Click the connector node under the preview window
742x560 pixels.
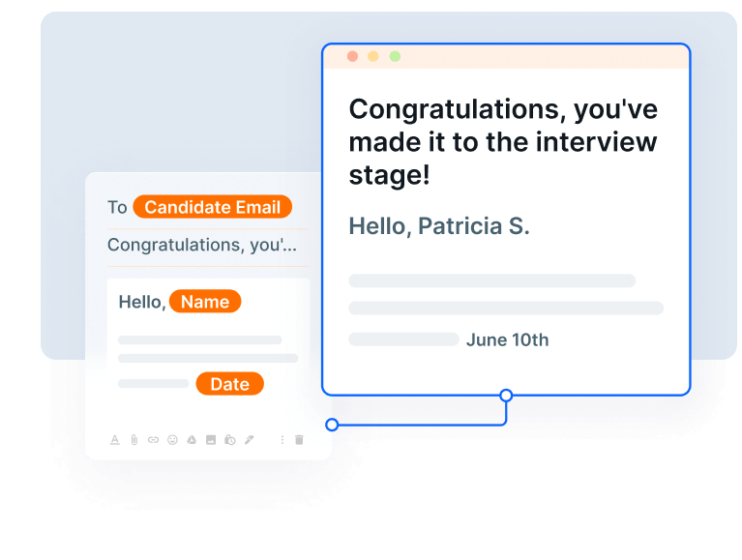point(506,395)
